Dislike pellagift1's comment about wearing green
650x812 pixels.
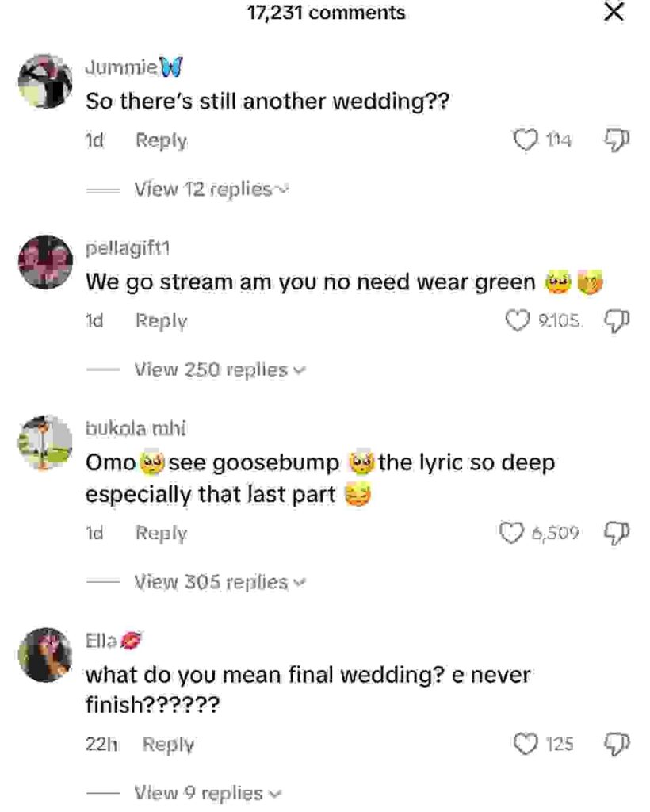coord(615,321)
